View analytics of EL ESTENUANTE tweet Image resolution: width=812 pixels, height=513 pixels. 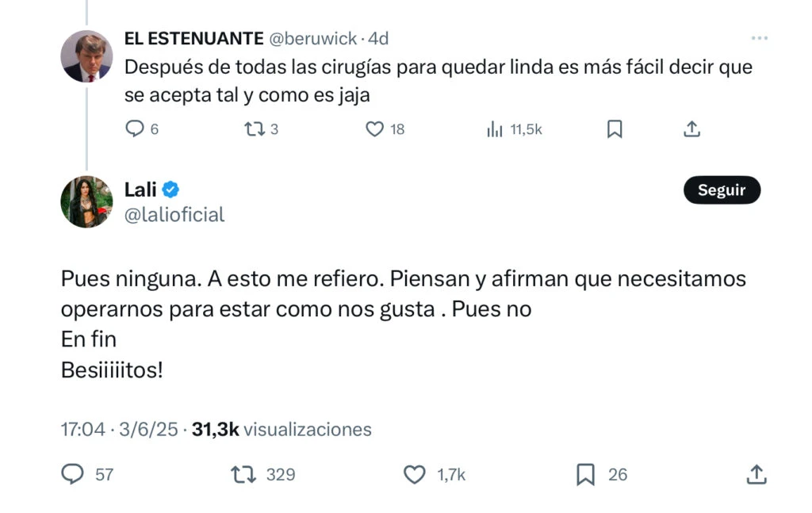click(495, 128)
